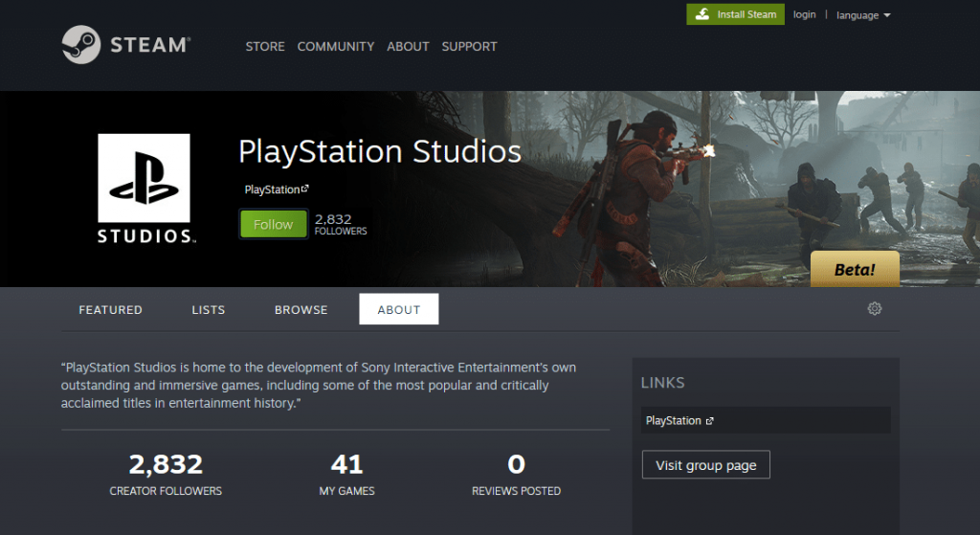Switch to the FEATURED tab
Screen dimensions: 980x535
click(x=111, y=309)
